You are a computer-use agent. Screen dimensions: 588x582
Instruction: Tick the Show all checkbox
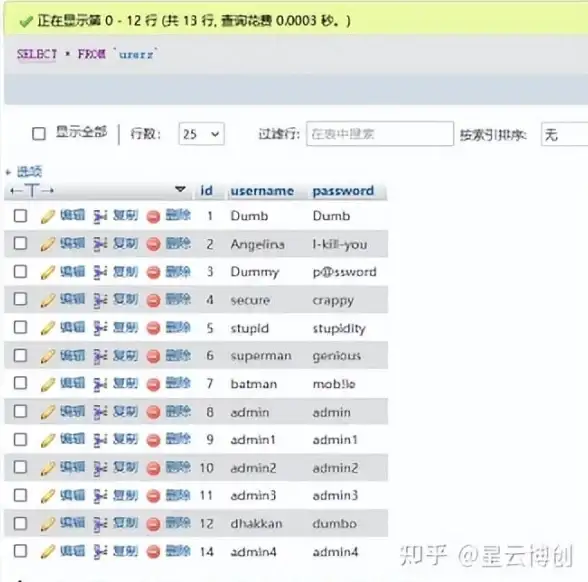click(x=39, y=134)
